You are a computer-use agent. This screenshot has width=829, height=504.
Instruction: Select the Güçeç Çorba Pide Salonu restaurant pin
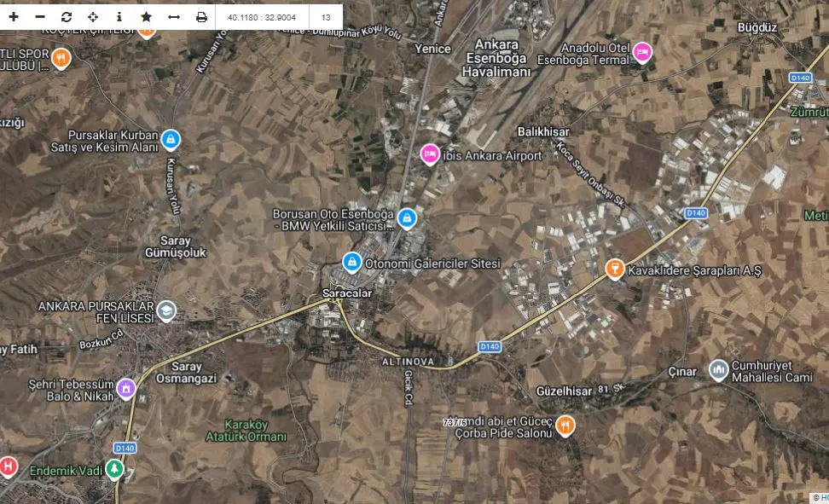(565, 426)
